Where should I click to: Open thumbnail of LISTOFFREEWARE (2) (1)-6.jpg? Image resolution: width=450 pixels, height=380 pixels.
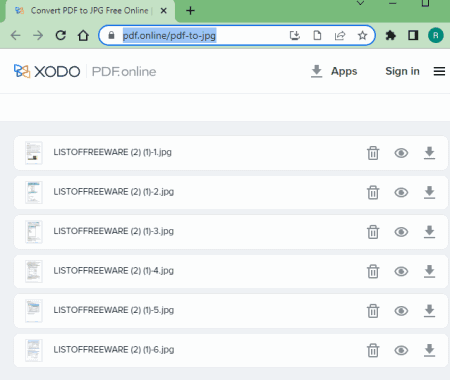tap(34, 350)
